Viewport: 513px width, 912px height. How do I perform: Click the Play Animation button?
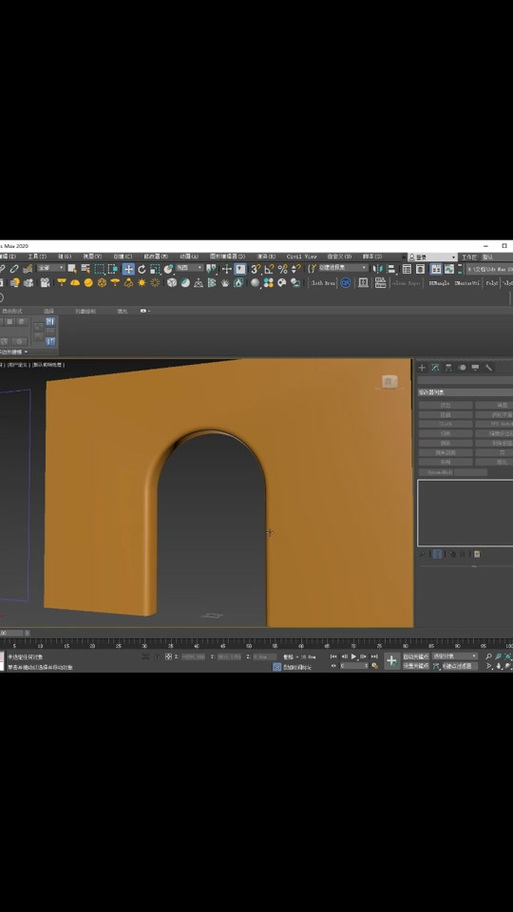point(354,656)
